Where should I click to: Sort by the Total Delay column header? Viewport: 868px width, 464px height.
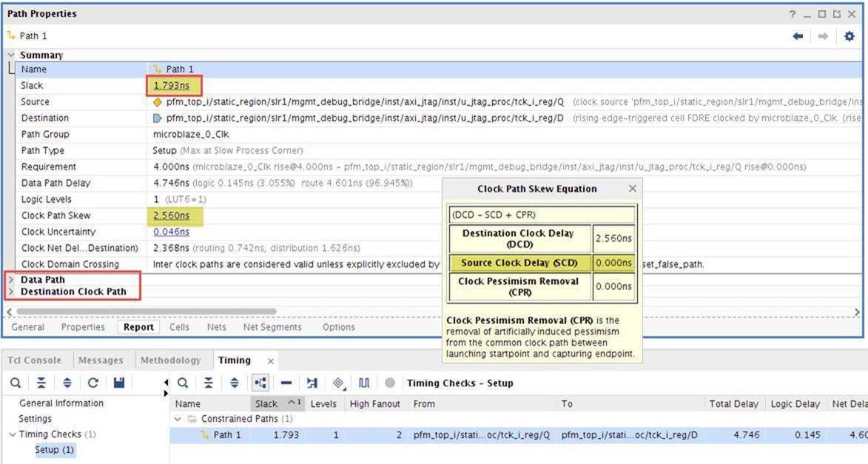click(x=734, y=403)
